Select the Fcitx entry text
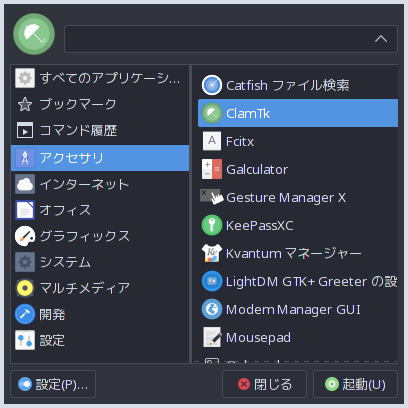This screenshot has height=408, width=408. [x=240, y=142]
